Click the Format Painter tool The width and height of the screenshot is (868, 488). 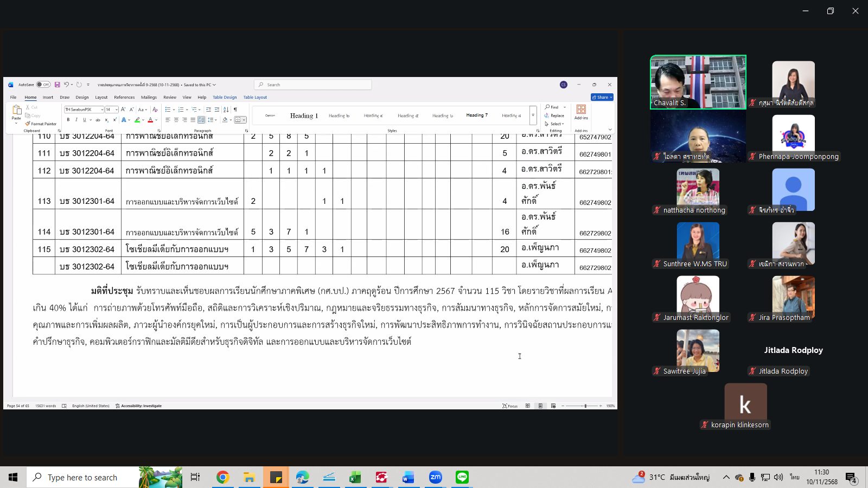[41, 124]
